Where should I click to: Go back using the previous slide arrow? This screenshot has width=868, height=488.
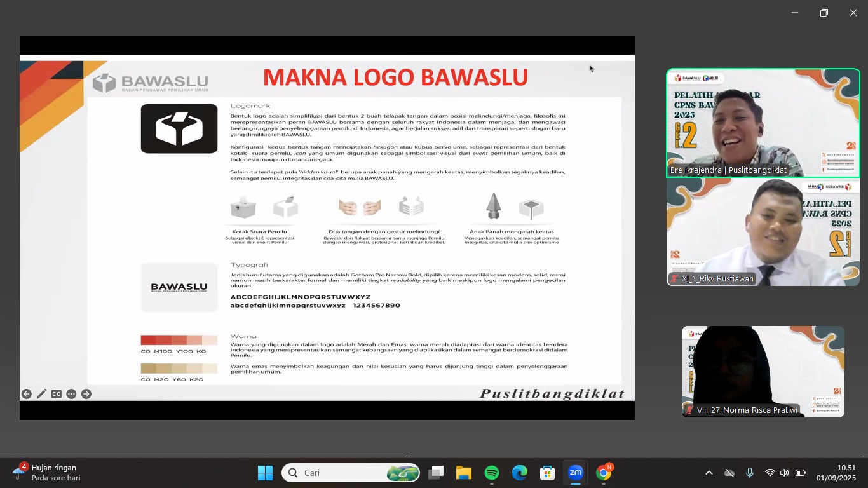(26, 394)
